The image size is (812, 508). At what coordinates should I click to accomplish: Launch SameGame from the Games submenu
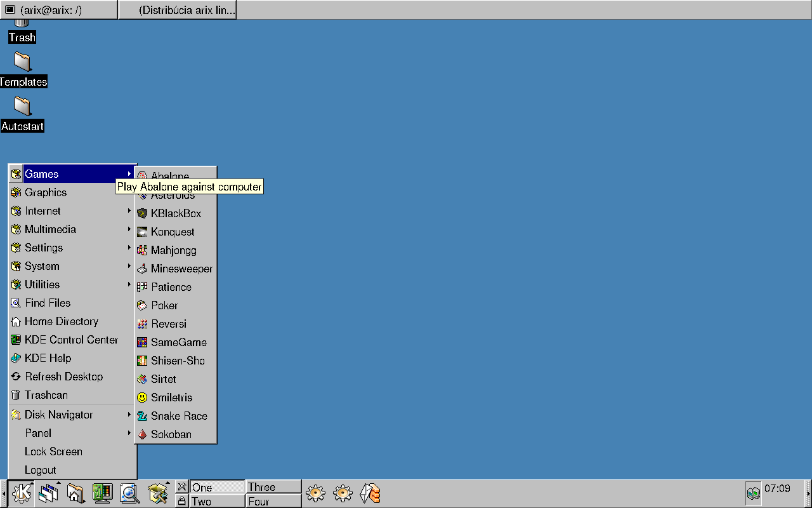176,342
